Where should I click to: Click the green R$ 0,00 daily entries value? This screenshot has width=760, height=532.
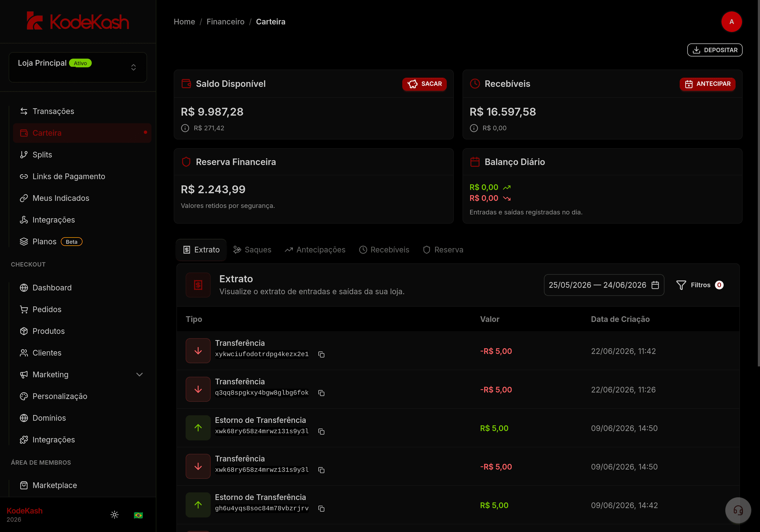tap(484, 187)
